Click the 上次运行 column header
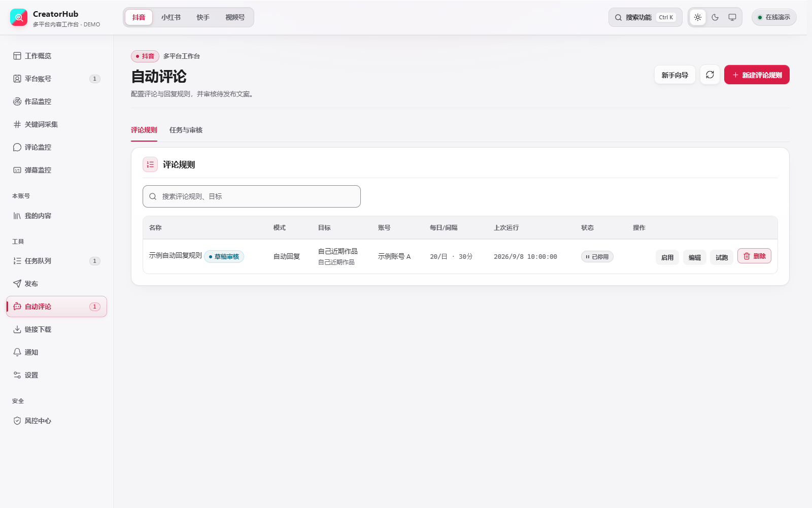Image resolution: width=812 pixels, height=508 pixels. click(506, 228)
